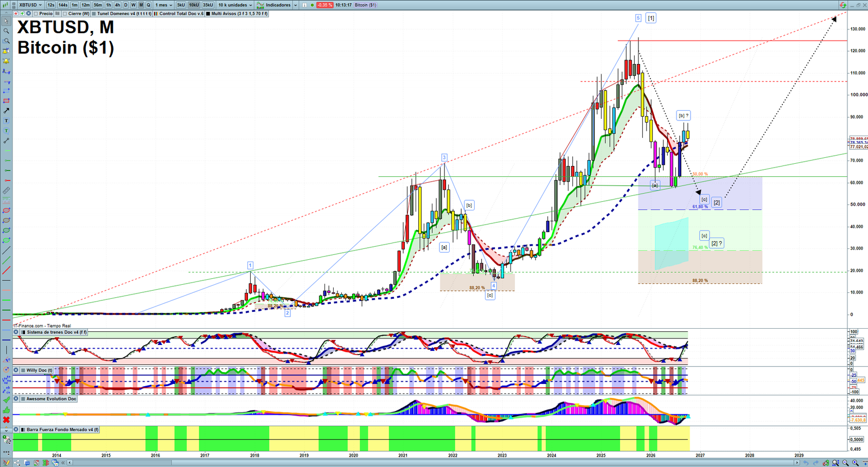Screen dimensions: 868x467
Task: Select the arrow cursor tool
Action: (7, 21)
